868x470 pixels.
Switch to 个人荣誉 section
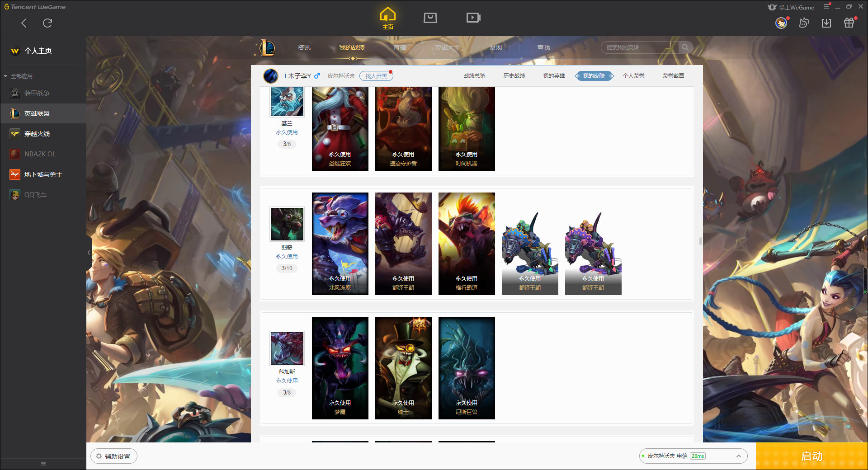[633, 76]
